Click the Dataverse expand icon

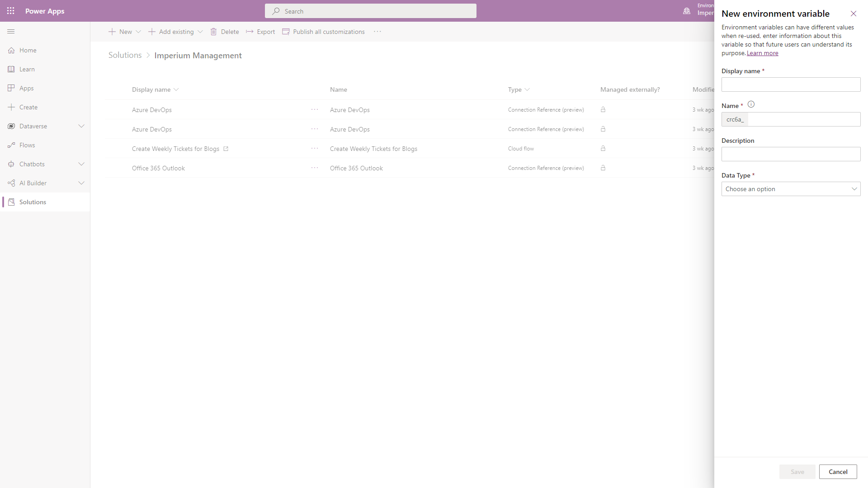coord(82,126)
